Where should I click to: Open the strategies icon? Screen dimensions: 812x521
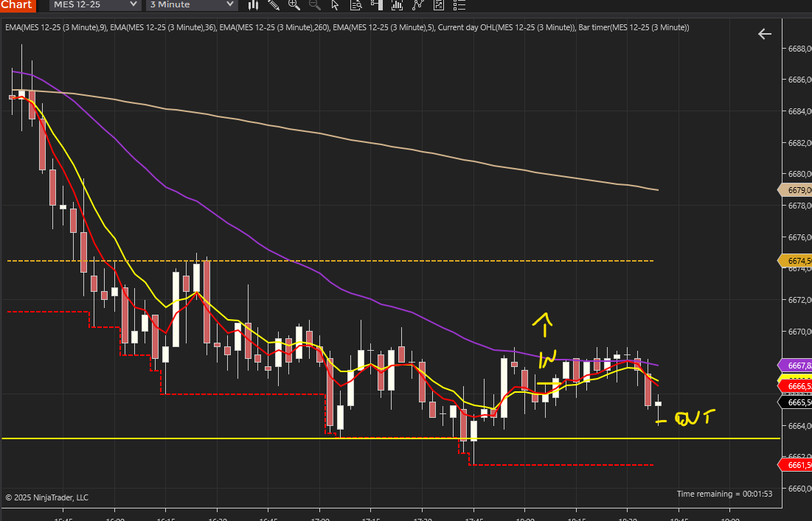[x=439, y=5]
